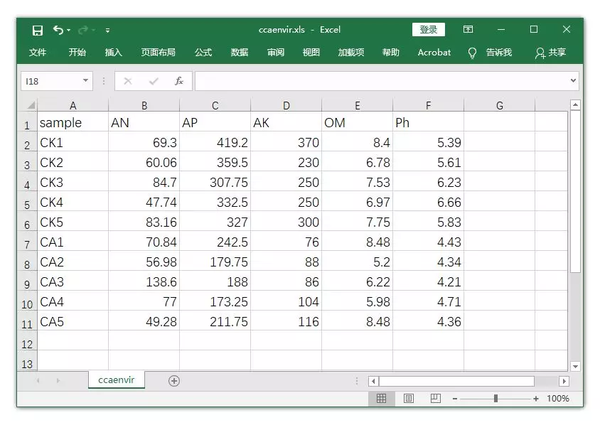Click vertical scrollbar up arrow
The height and width of the screenshot is (425, 600).
tap(575, 105)
